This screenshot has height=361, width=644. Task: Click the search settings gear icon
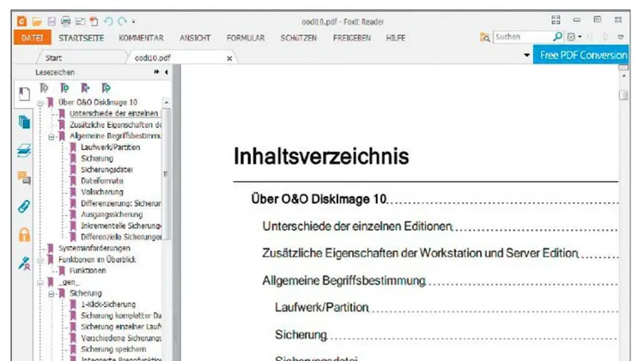tap(571, 37)
